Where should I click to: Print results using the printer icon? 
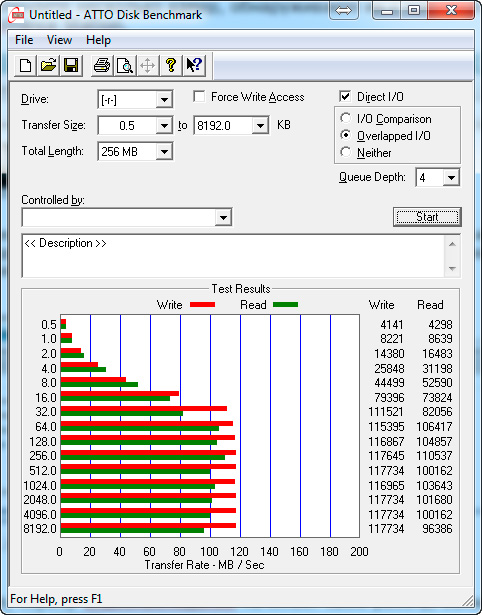click(102, 65)
